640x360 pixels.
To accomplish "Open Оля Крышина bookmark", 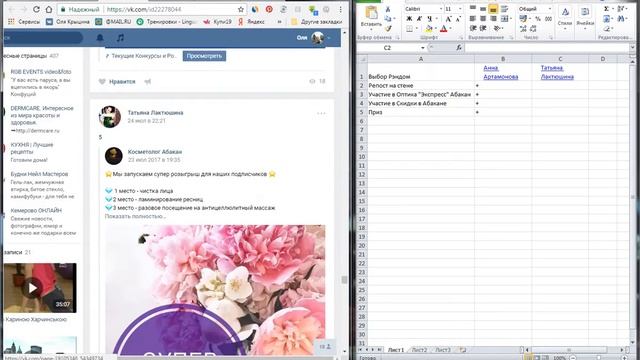I will pos(68,22).
